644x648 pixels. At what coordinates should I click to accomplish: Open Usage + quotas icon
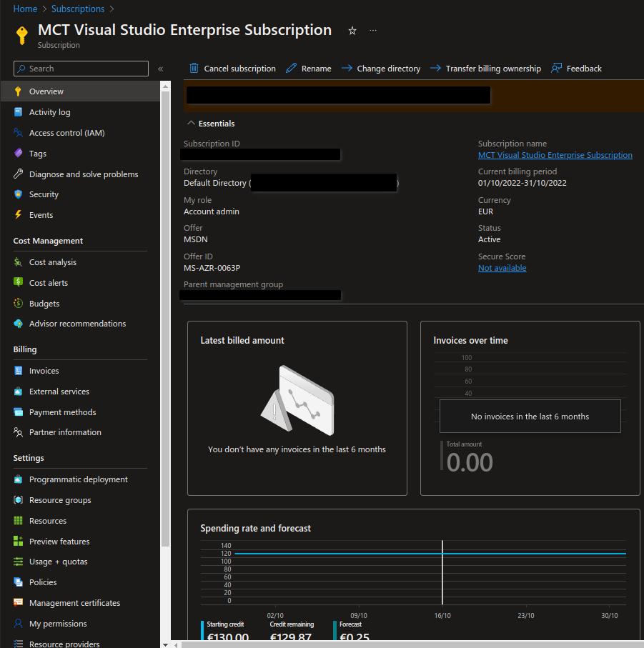(18, 562)
